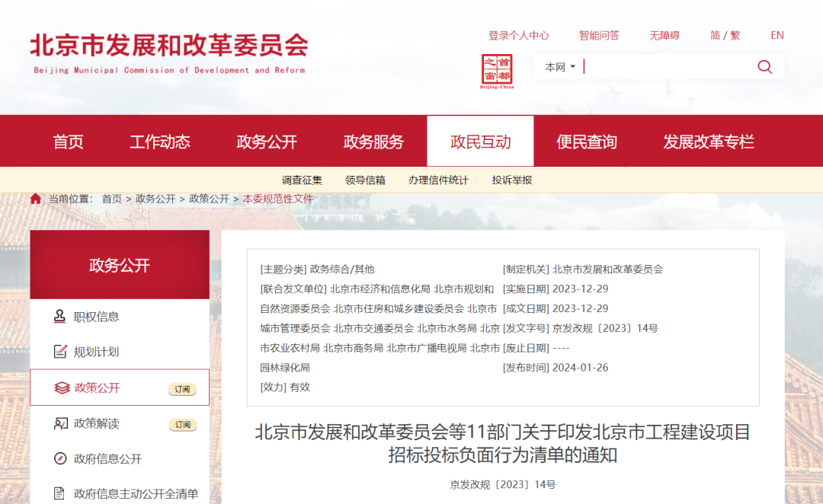Switch the site to English via EN link
The height and width of the screenshot is (504, 823).
coord(777,35)
